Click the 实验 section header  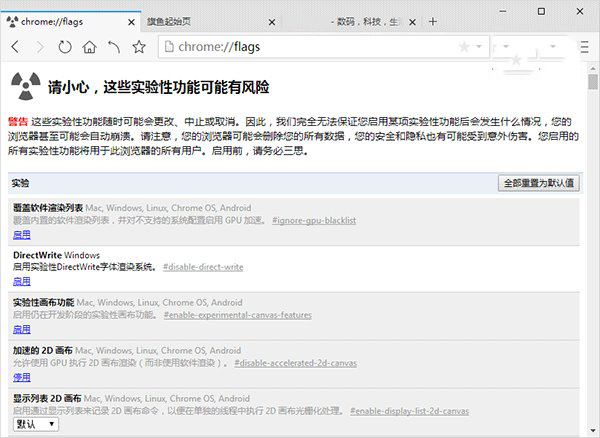(20, 183)
